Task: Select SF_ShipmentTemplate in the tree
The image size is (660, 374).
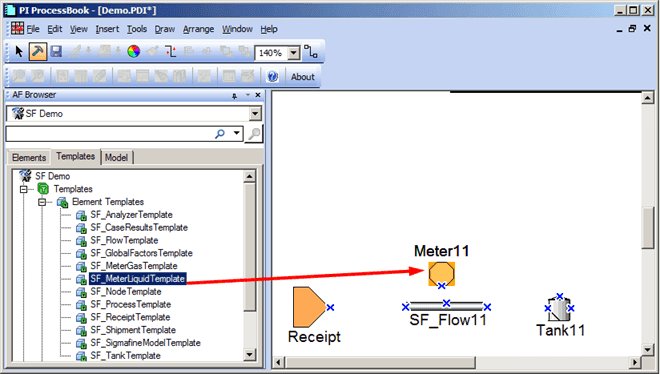Action: (x=133, y=330)
